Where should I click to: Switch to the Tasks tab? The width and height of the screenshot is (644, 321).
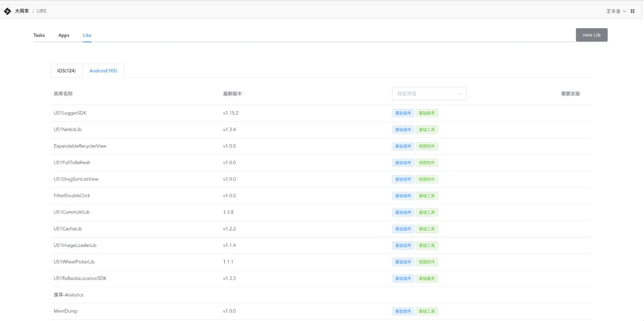pyautogui.click(x=39, y=35)
